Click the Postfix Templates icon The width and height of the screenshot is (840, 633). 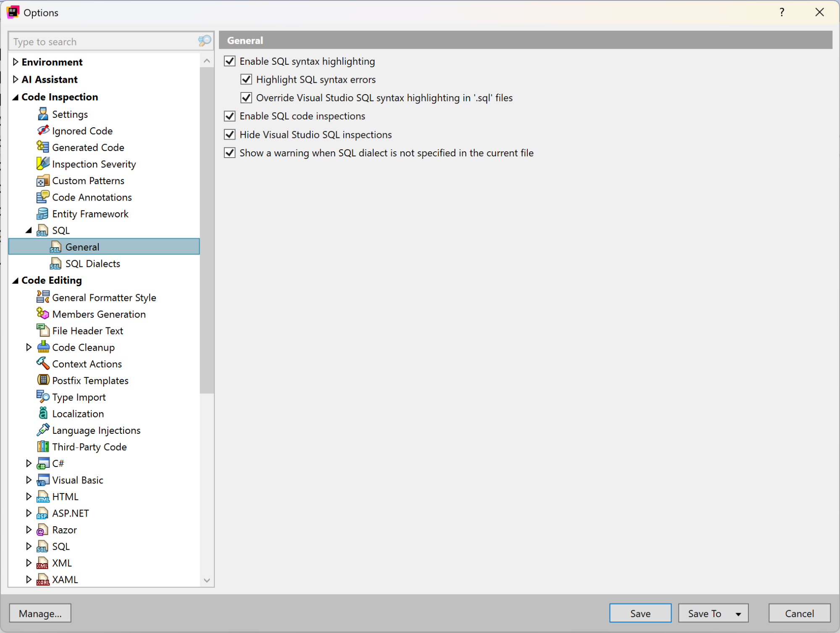tap(43, 380)
